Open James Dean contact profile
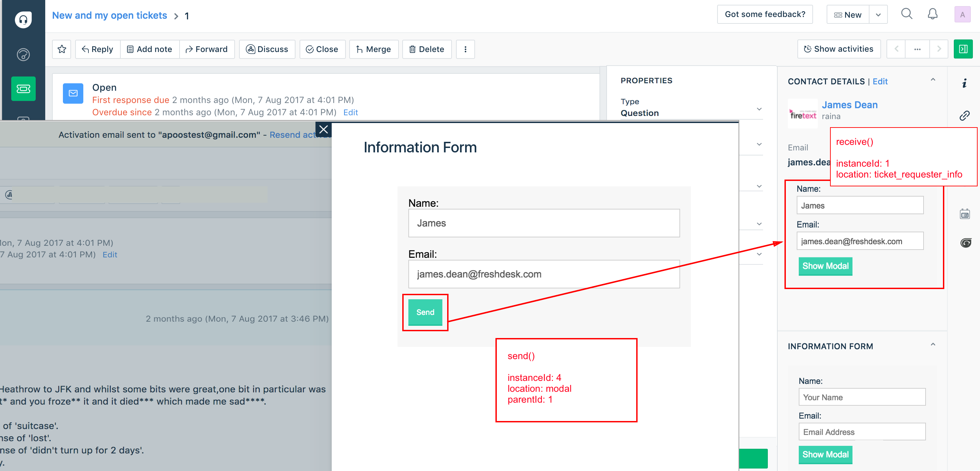Screen dimensions: 980x471 pos(849,105)
